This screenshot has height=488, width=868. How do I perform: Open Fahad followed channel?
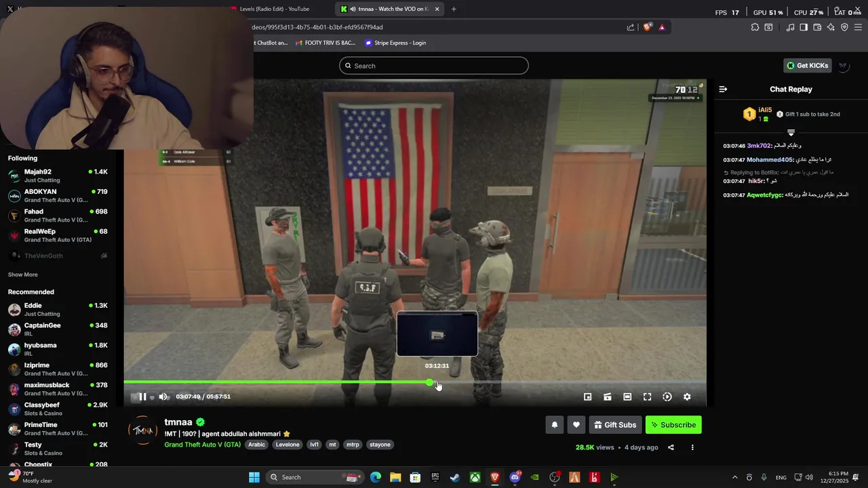(58, 215)
